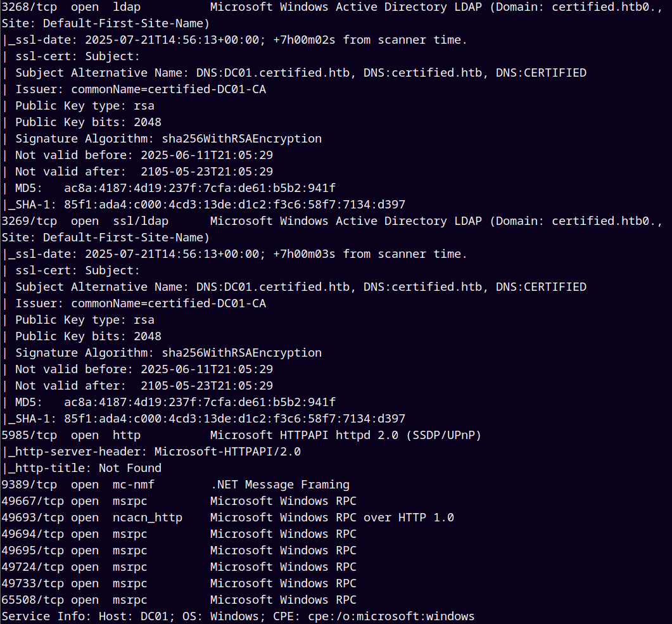Click the cpe:/o:microsoft:windows text
The image size is (672, 624).
pyautogui.click(x=391, y=616)
